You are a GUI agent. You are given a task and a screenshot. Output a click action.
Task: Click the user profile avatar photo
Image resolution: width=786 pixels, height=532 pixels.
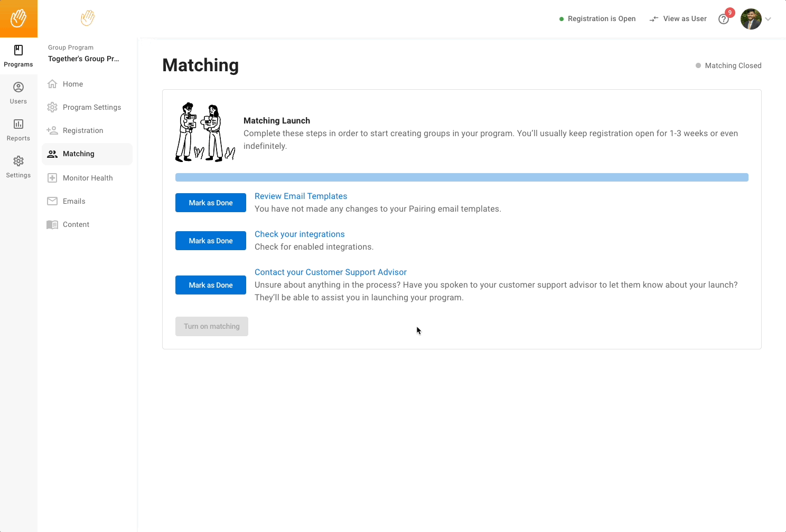751,19
